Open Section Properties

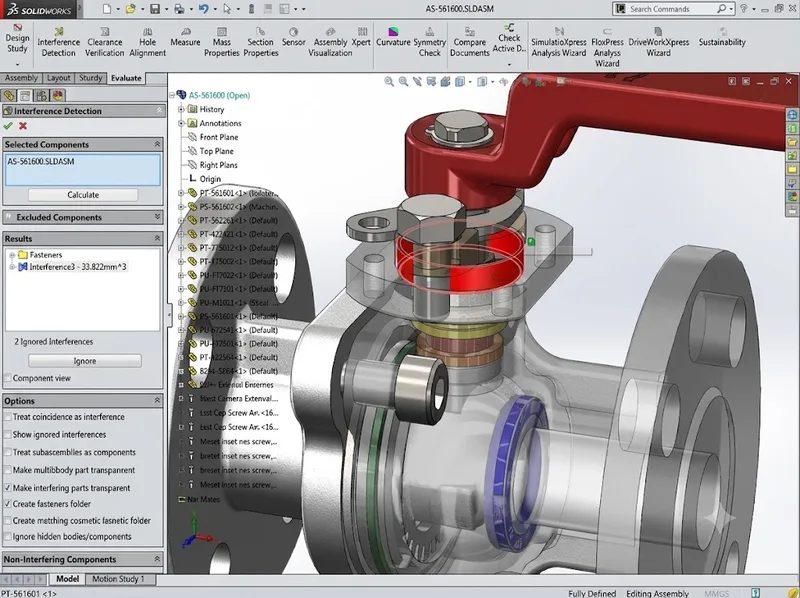(260, 42)
